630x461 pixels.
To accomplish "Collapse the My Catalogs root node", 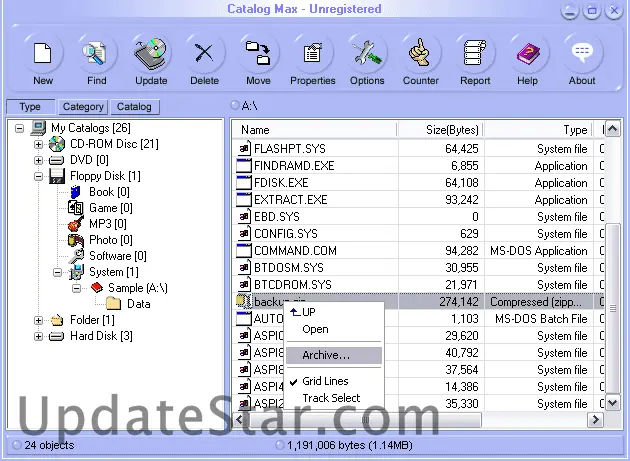I will coord(19,129).
